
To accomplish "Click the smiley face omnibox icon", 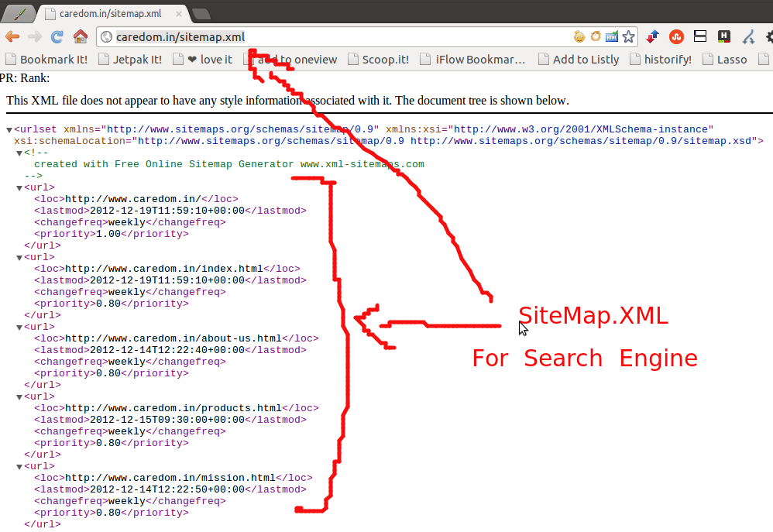I will tap(579, 36).
